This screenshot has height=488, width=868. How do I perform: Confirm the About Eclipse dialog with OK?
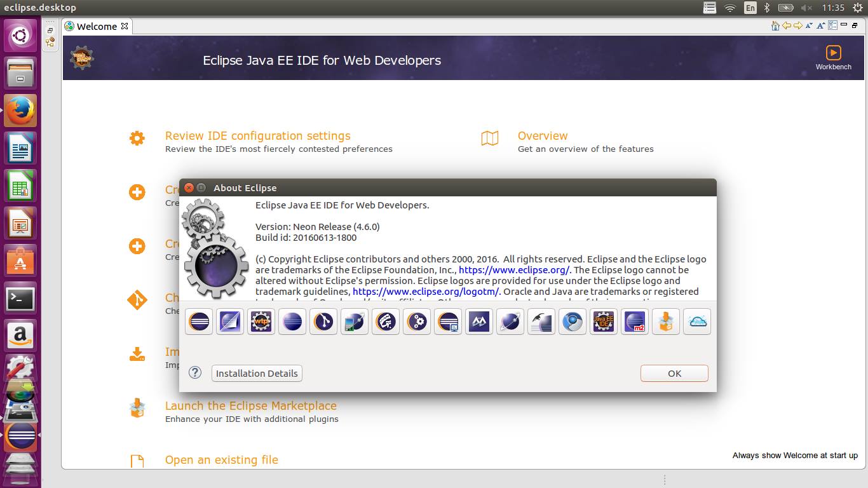pos(674,374)
